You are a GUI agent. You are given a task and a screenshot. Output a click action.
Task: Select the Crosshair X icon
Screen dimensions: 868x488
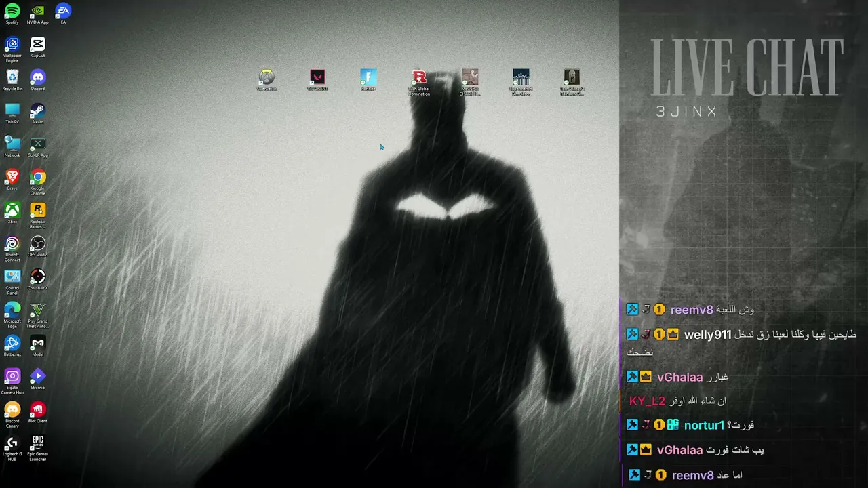click(x=38, y=280)
